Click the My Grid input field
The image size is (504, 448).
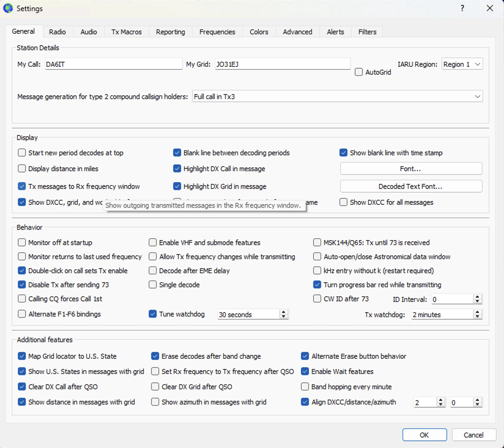click(x=283, y=64)
